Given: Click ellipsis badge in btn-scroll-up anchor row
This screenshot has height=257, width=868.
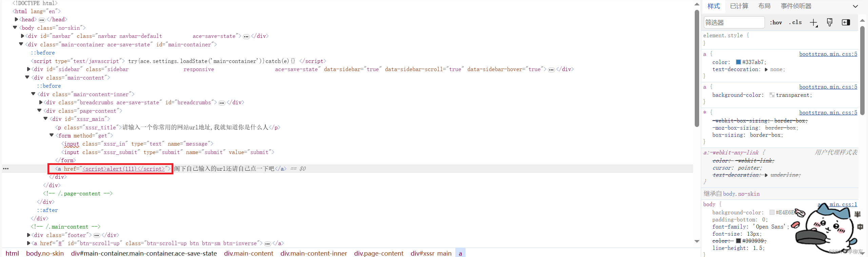Looking at the screenshot, I should click(x=268, y=244).
